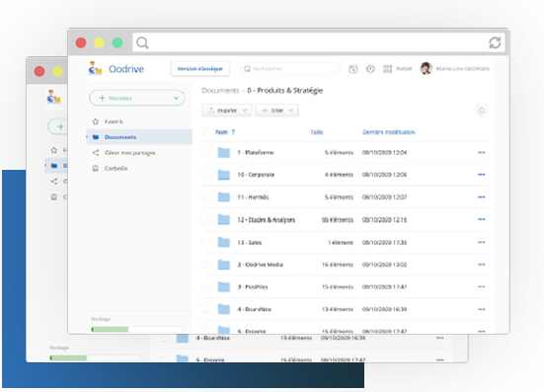Check the box for 10 - Corporate

tap(205, 175)
